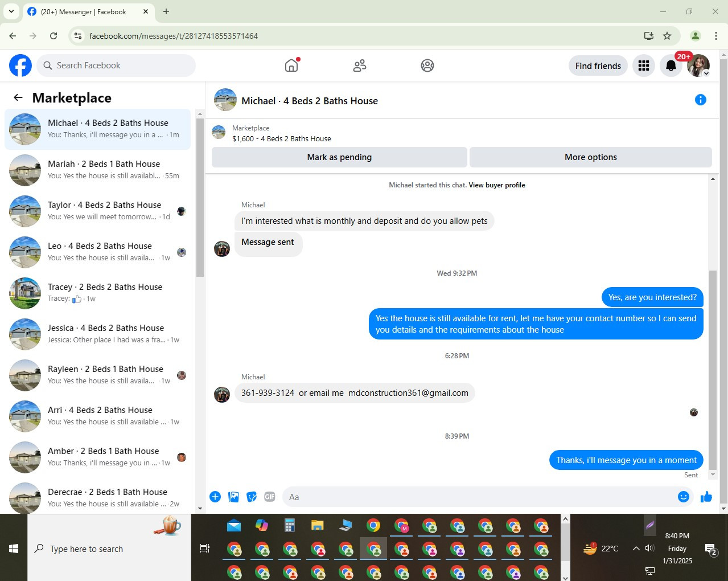Viewport: 728px width, 581px height.
Task: Click the chat list scrollbar
Action: point(200,198)
